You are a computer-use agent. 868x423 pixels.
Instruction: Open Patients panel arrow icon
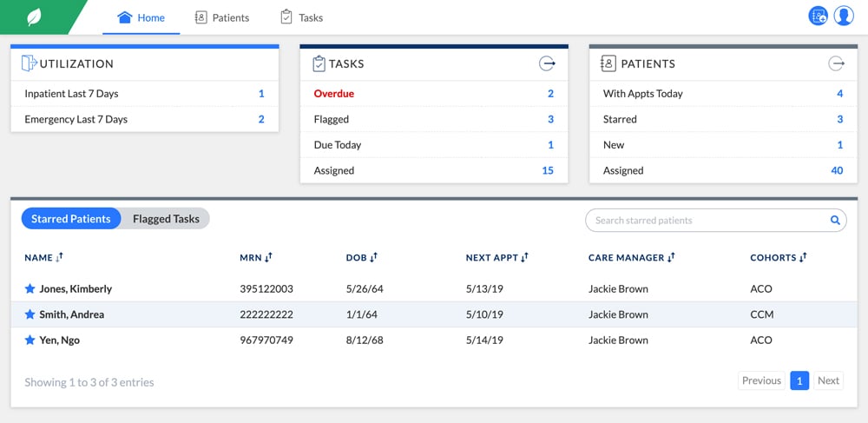pos(836,63)
